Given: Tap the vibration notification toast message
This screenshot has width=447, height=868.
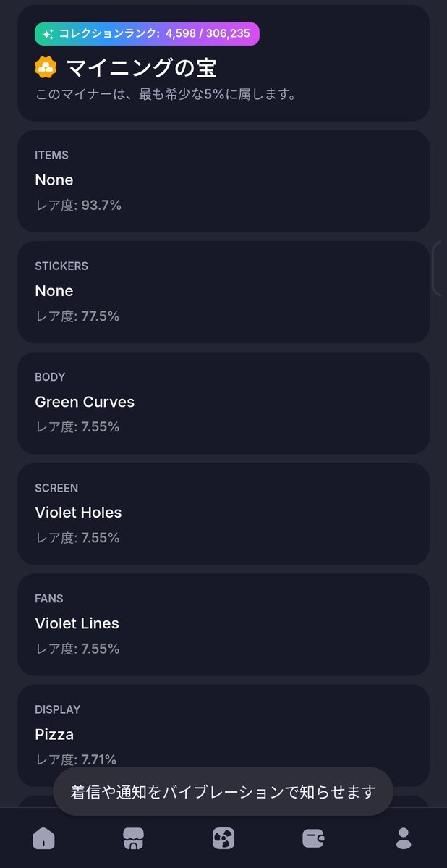Looking at the screenshot, I should [223, 791].
